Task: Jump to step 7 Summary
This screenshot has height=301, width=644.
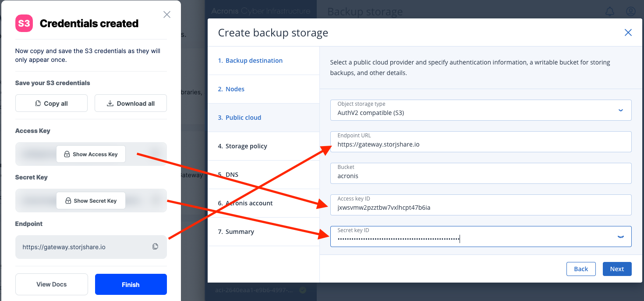Action: [264, 232]
